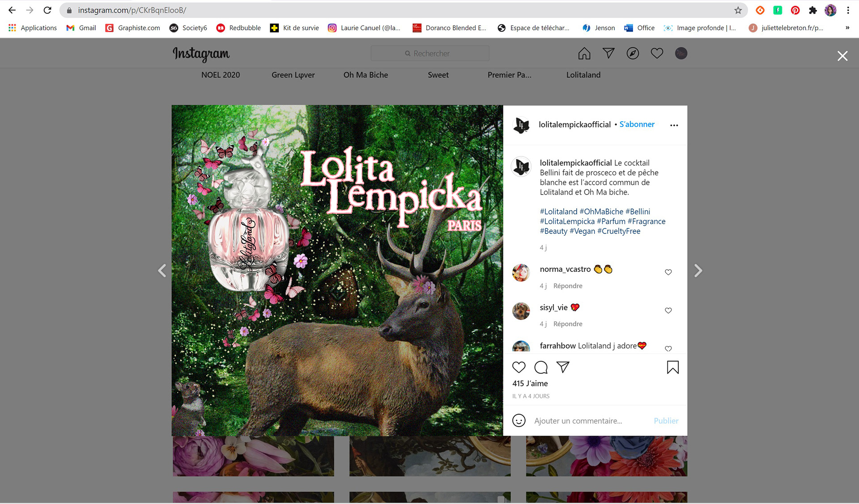Open comment bubble icon under post

[x=540, y=367]
